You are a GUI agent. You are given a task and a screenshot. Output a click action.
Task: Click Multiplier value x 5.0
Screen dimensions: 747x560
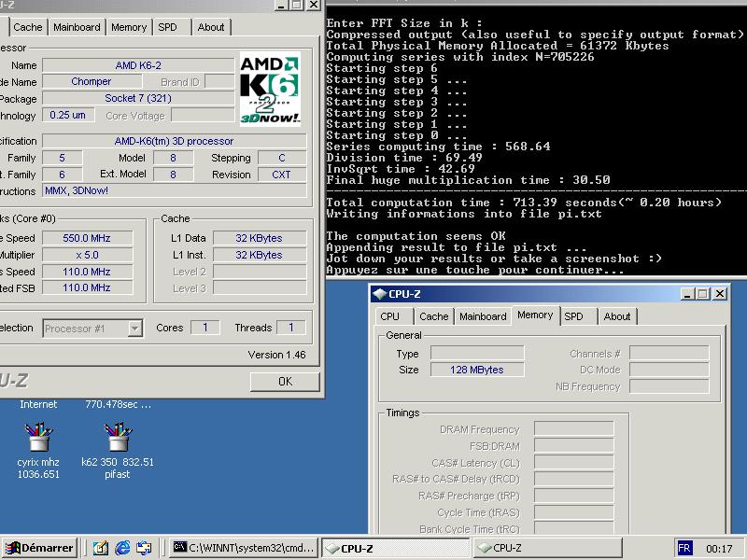pos(87,255)
